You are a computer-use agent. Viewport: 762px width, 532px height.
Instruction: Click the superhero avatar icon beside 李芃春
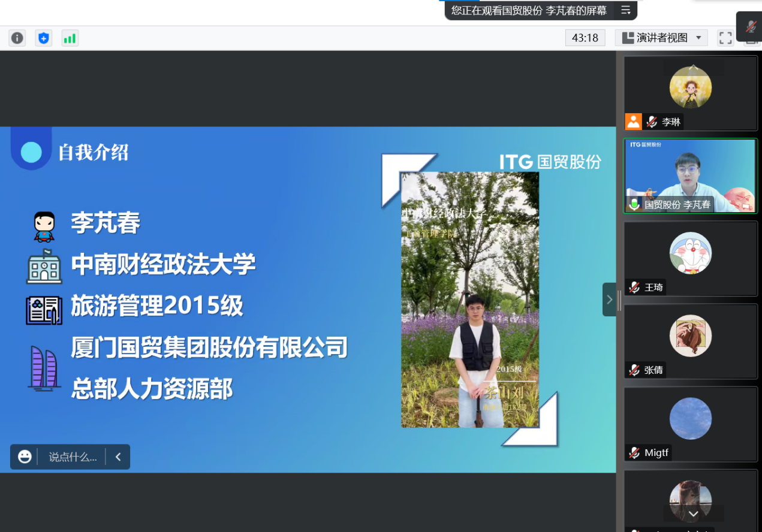point(44,226)
